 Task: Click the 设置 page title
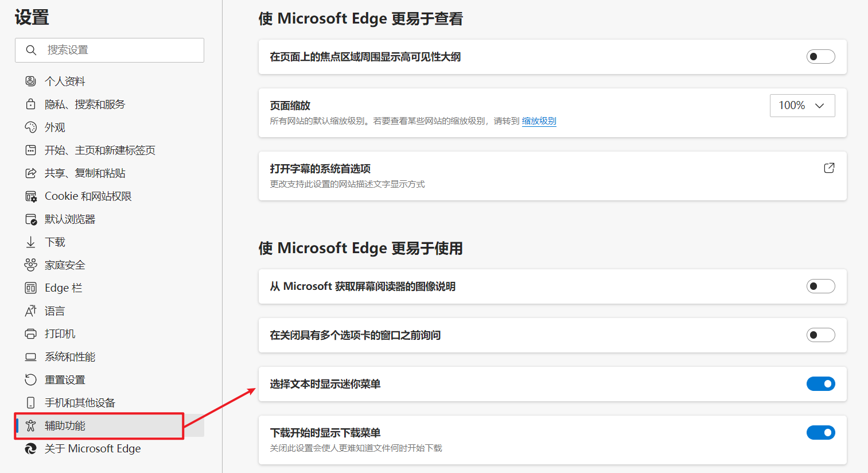(x=32, y=17)
